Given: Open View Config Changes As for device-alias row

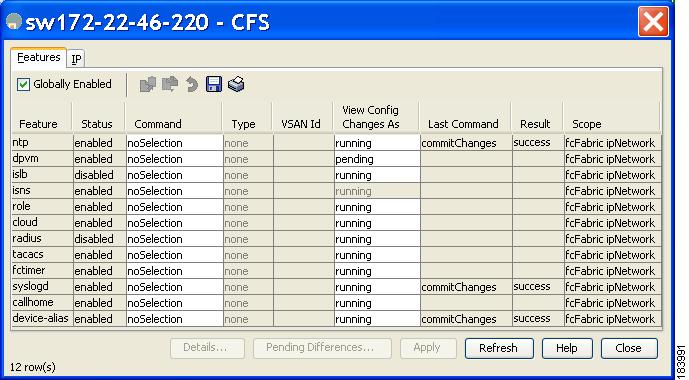Looking at the screenshot, I should pyautogui.click(x=377, y=319).
